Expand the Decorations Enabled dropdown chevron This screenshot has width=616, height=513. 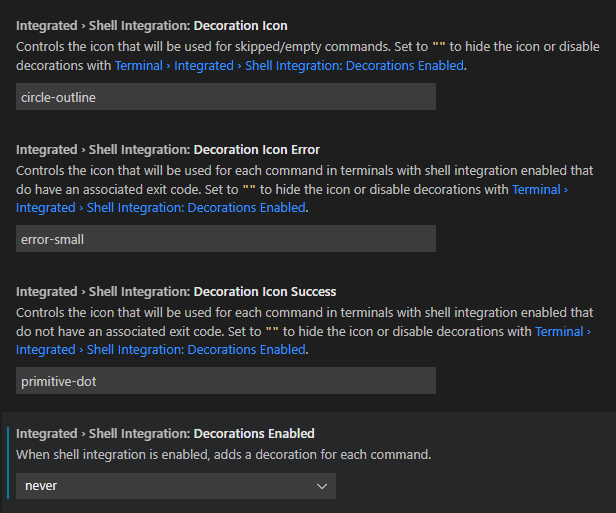tap(322, 486)
